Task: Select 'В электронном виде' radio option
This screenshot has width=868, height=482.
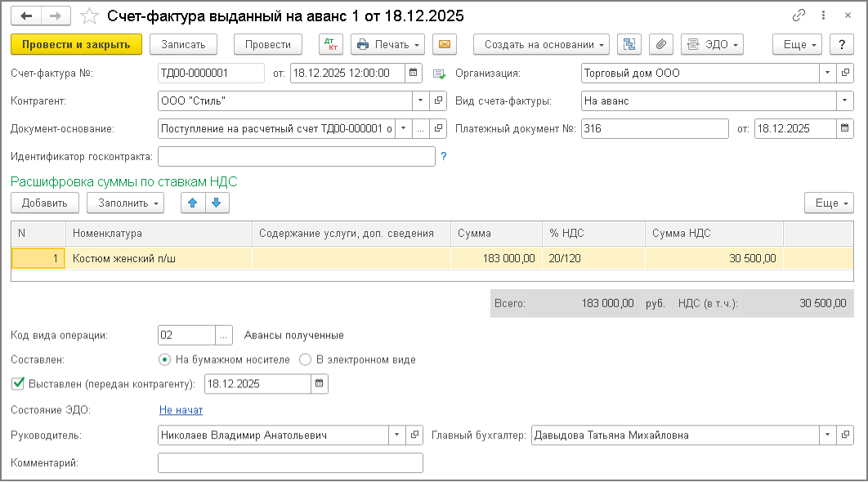Action: tap(306, 359)
